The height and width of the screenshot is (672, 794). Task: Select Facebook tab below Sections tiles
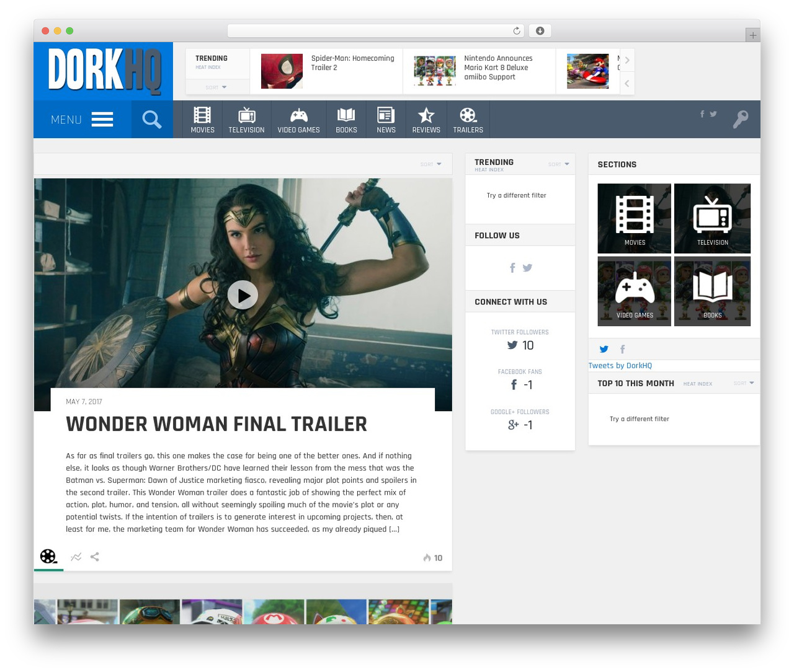coord(623,349)
